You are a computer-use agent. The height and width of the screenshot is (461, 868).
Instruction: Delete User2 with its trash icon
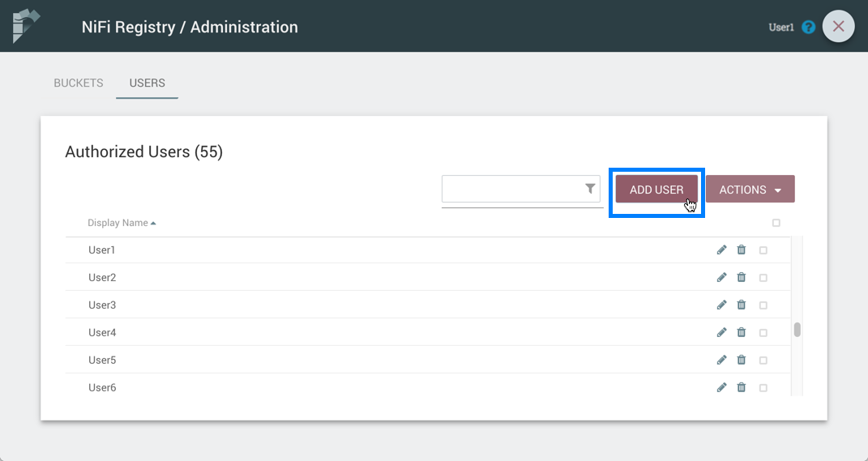(x=741, y=278)
